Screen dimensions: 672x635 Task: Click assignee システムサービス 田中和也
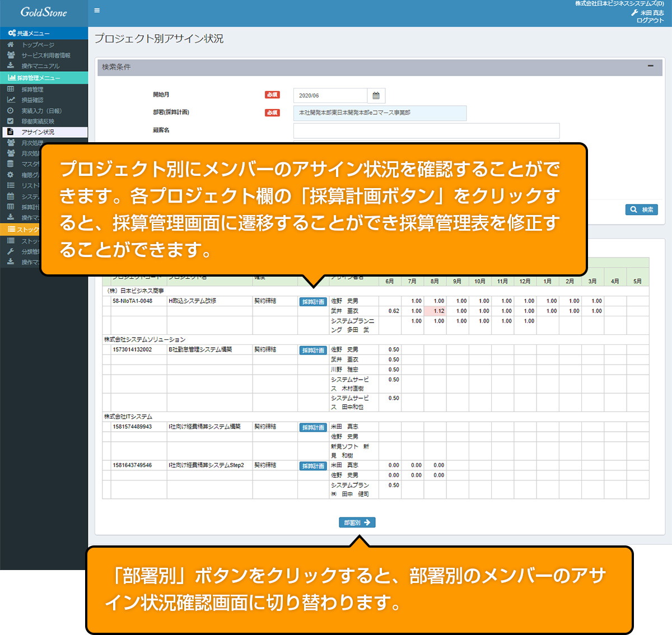point(350,403)
